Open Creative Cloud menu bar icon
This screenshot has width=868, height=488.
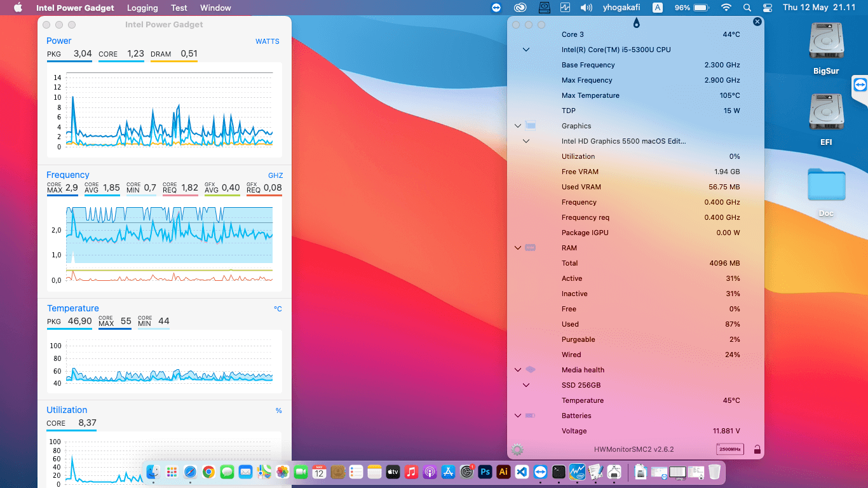point(520,8)
